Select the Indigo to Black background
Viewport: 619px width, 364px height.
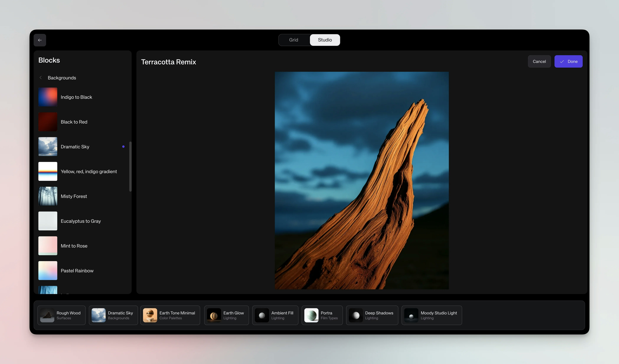coord(76,97)
